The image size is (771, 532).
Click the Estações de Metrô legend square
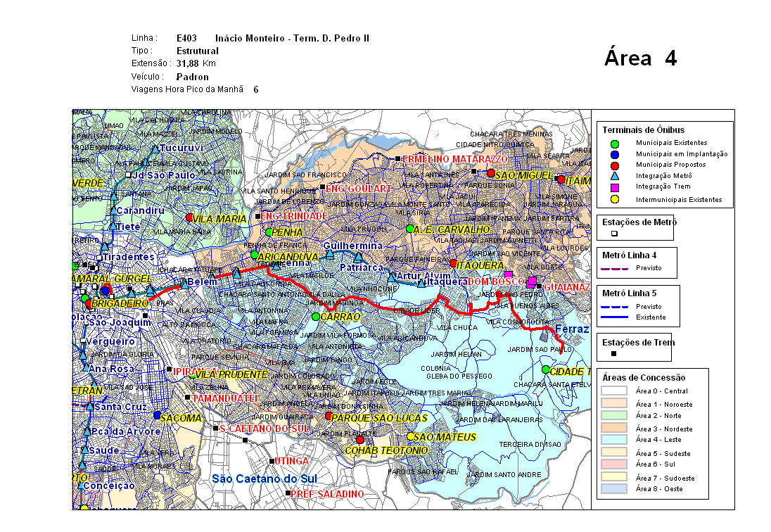pyautogui.click(x=614, y=234)
